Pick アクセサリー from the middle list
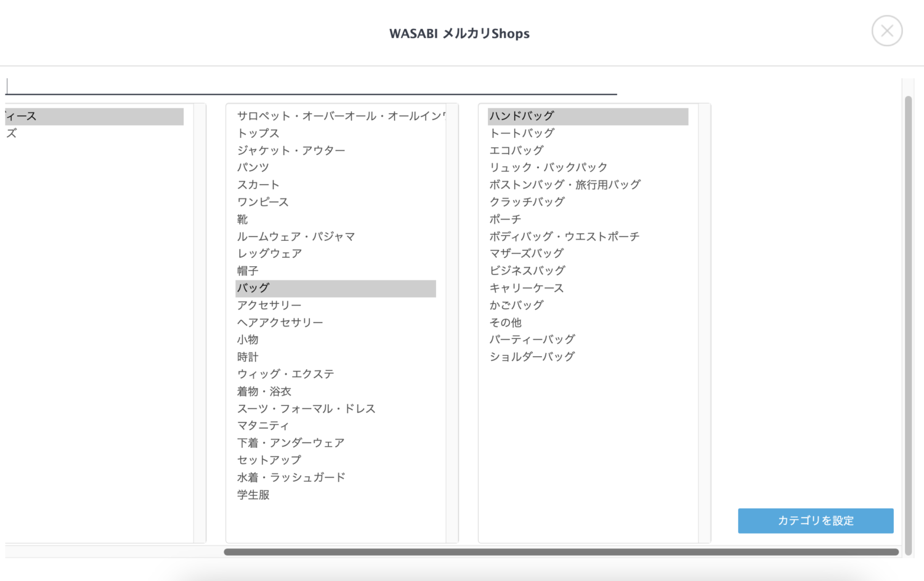The width and height of the screenshot is (924, 581). coord(269,305)
